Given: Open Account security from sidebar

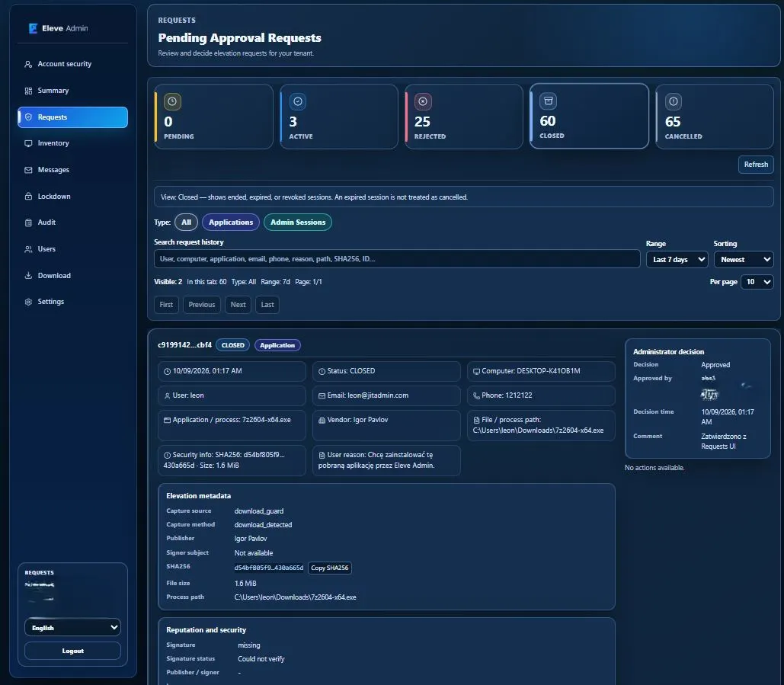Looking at the screenshot, I should pyautogui.click(x=72, y=64).
